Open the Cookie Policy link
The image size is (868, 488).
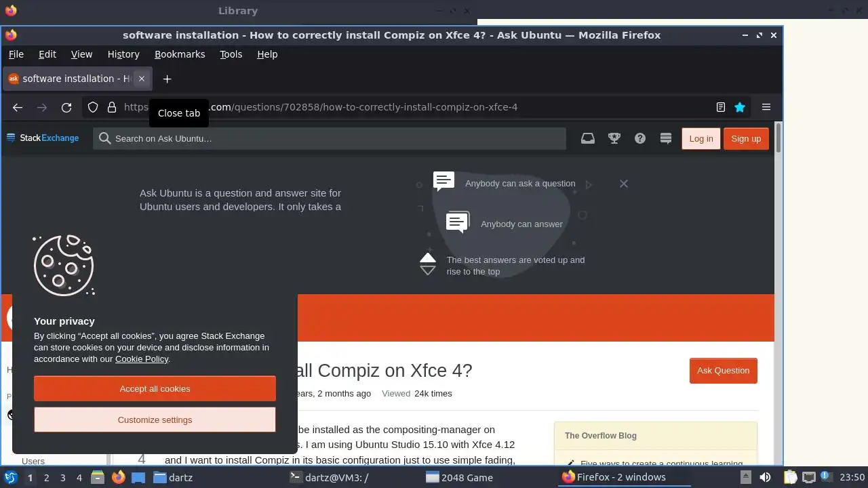142,359
